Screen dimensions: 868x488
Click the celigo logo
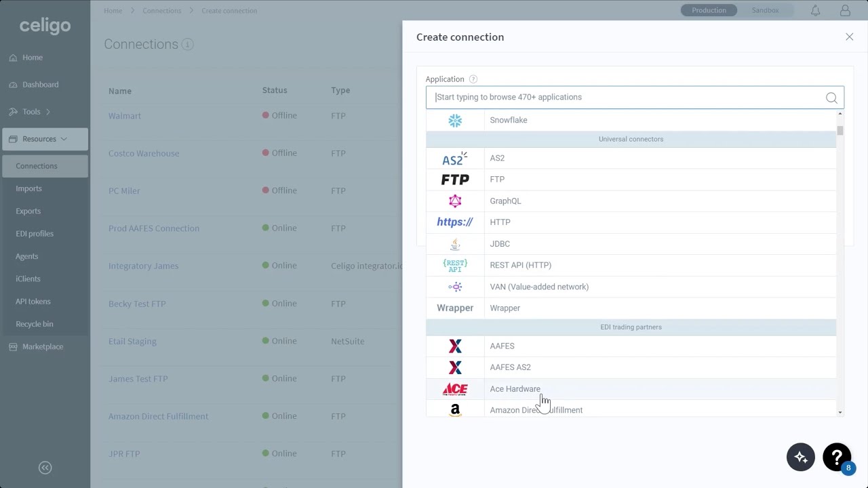click(45, 26)
